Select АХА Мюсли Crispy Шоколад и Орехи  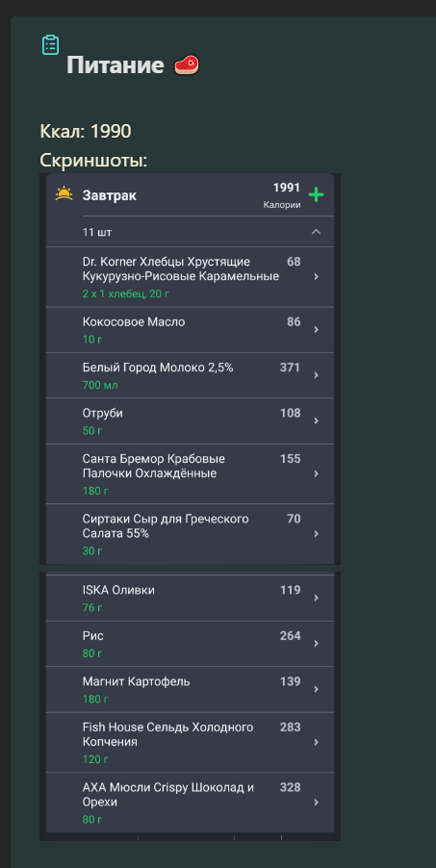point(190,803)
